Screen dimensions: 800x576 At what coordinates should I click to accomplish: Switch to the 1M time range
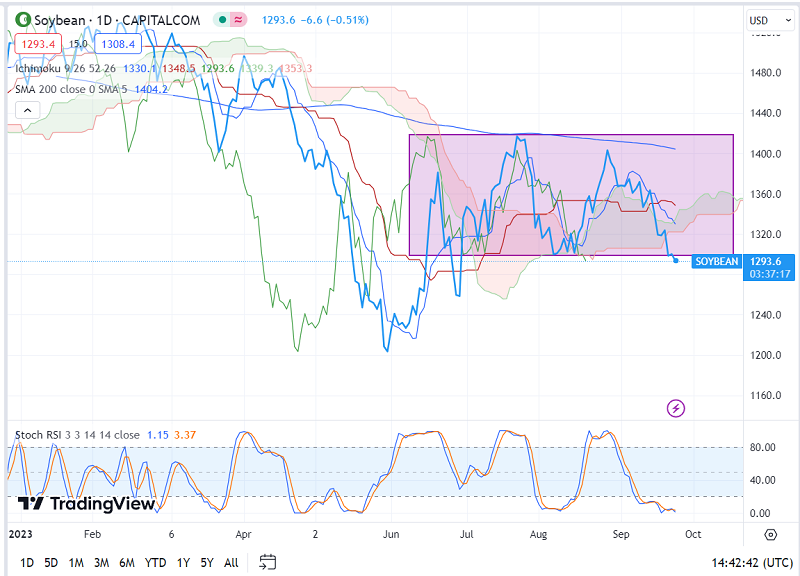point(76,562)
